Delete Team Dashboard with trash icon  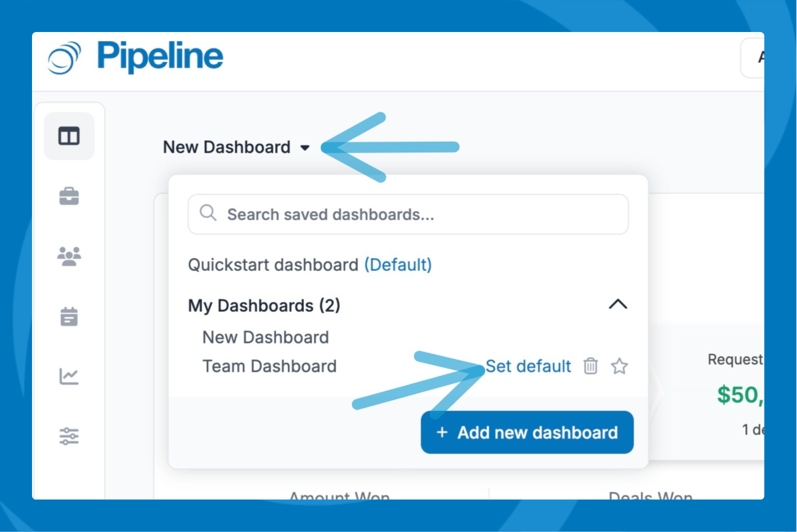click(591, 366)
